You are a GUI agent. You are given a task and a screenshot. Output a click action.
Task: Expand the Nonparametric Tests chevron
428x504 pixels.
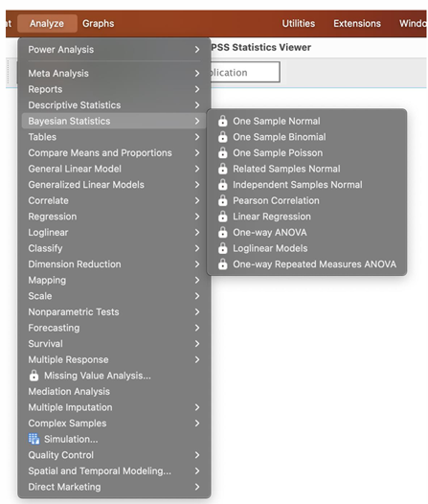pyautogui.click(x=197, y=311)
